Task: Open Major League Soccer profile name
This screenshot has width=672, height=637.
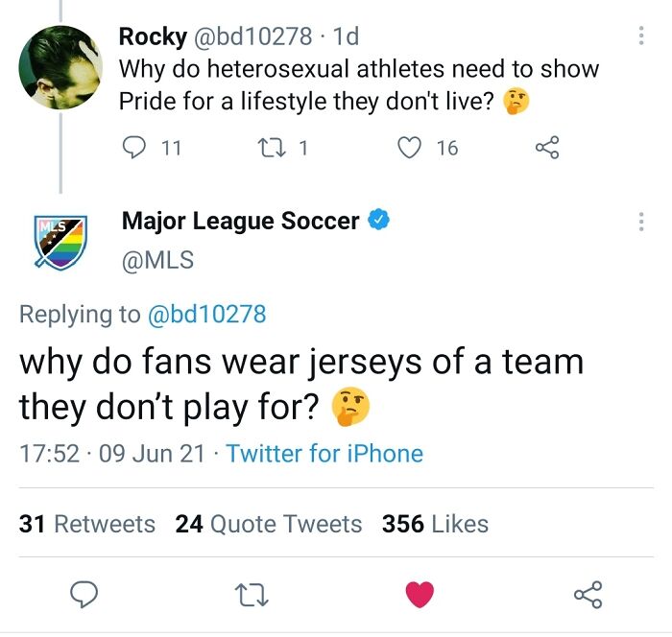Action: tap(240, 221)
